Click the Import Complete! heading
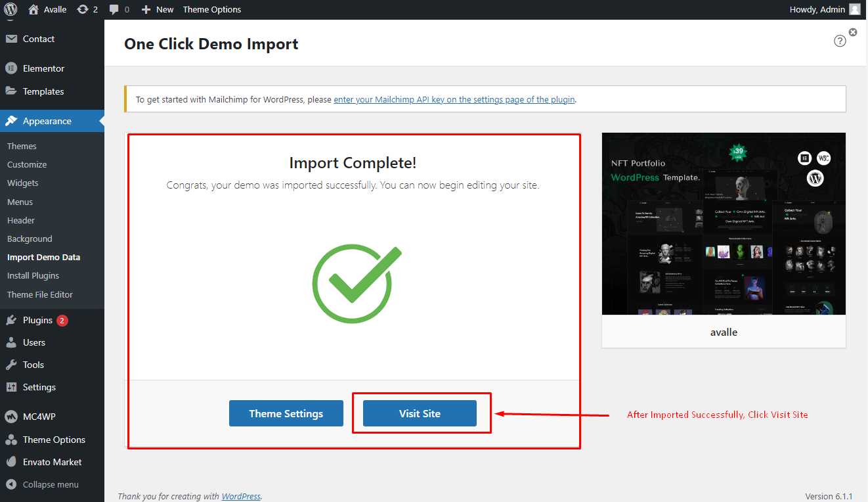The width and height of the screenshot is (868, 502). tap(353, 163)
